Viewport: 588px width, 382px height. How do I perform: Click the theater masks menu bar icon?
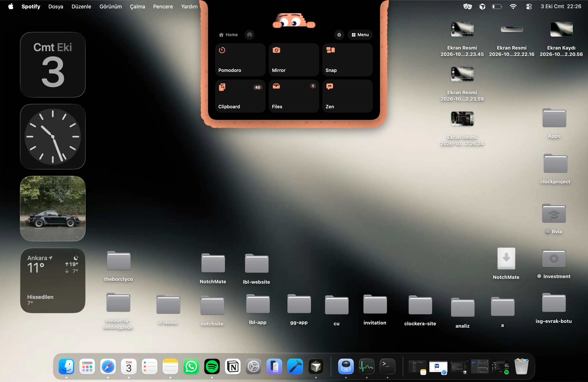click(x=467, y=6)
